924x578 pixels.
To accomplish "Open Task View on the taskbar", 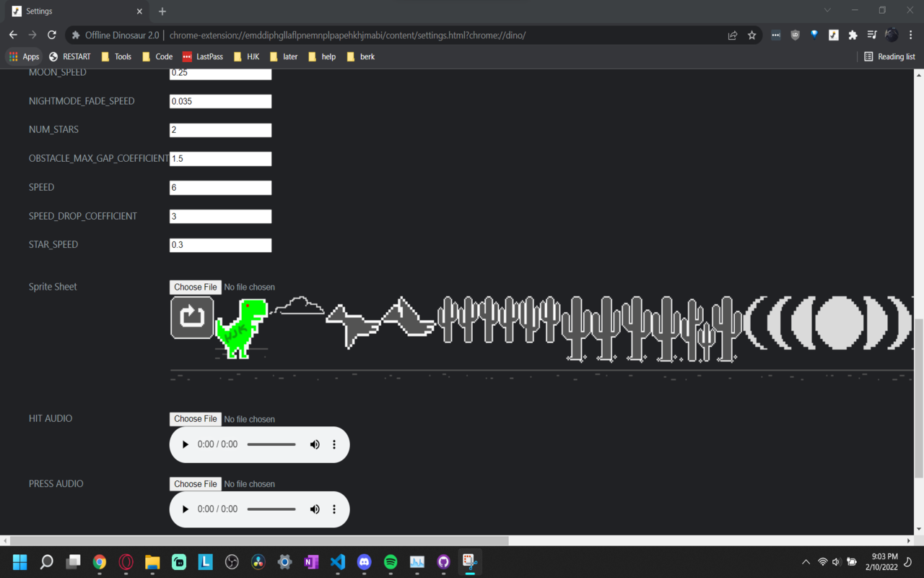I will (x=73, y=562).
